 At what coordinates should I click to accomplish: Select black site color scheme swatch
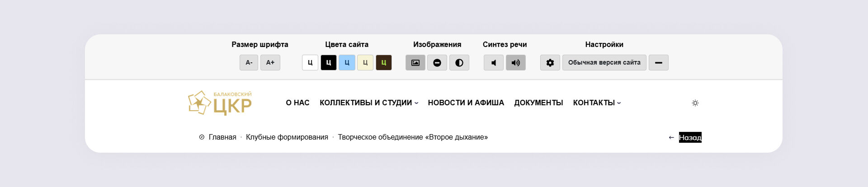tap(329, 63)
